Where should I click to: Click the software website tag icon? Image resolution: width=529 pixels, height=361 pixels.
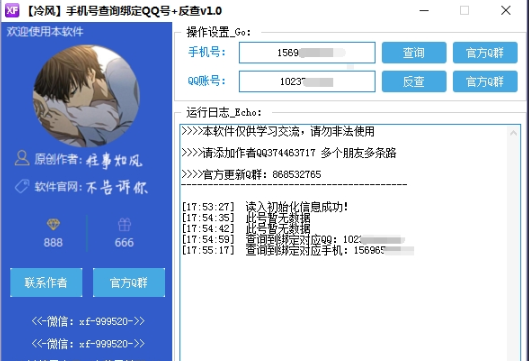(x=22, y=186)
